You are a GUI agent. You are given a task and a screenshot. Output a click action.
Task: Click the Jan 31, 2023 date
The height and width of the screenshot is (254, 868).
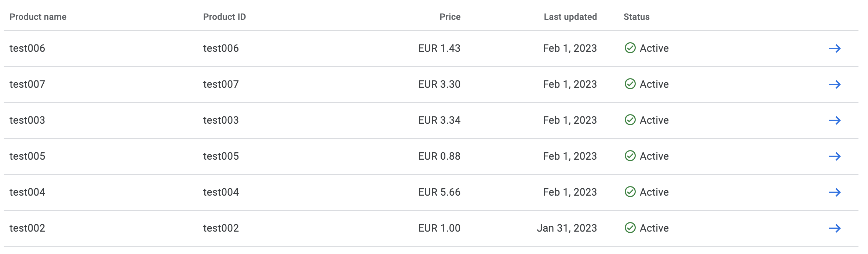(x=567, y=228)
